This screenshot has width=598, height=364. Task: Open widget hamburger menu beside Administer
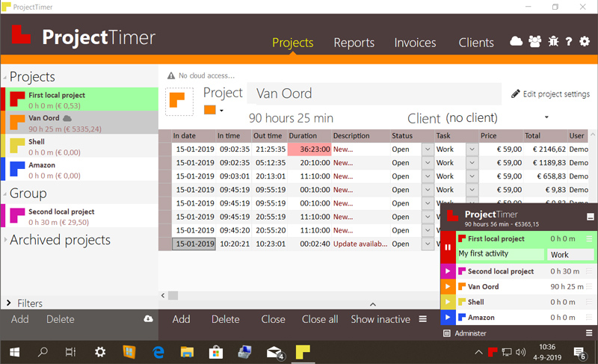coord(589,333)
